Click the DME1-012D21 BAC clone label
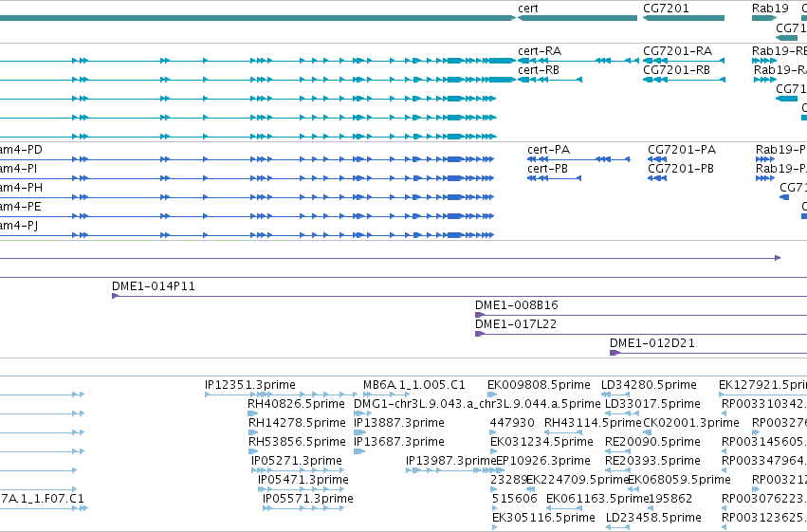The image size is (807, 532). [x=652, y=343]
